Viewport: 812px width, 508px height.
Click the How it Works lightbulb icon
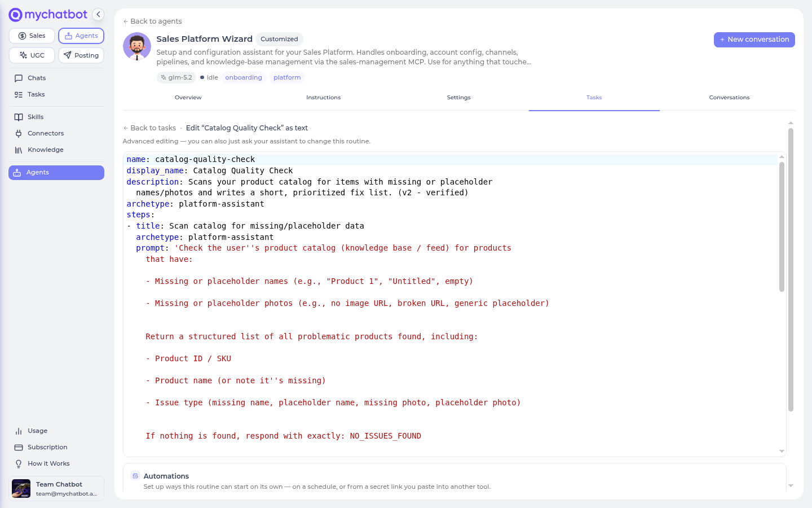pyautogui.click(x=19, y=464)
